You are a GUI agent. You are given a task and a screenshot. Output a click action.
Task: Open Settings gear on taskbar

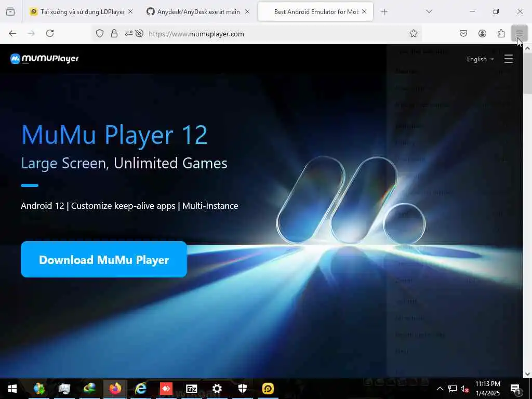click(217, 389)
